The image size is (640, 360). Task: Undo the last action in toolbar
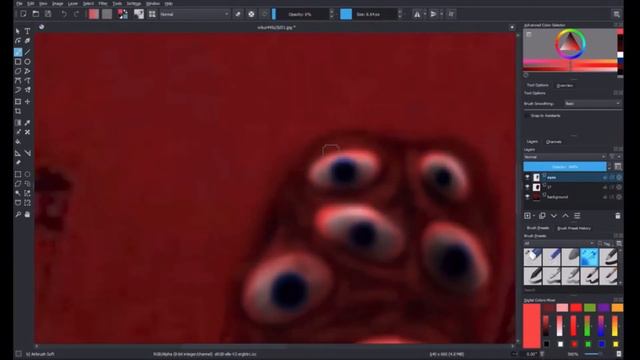click(64, 14)
